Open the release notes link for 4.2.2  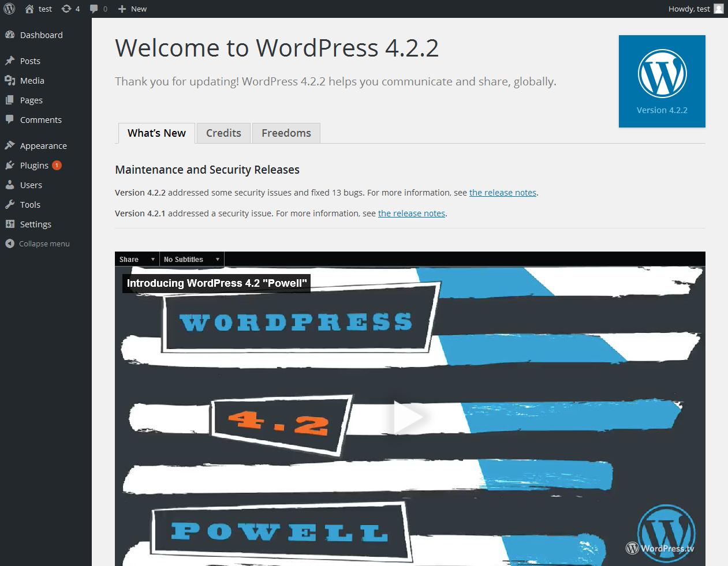tap(503, 193)
